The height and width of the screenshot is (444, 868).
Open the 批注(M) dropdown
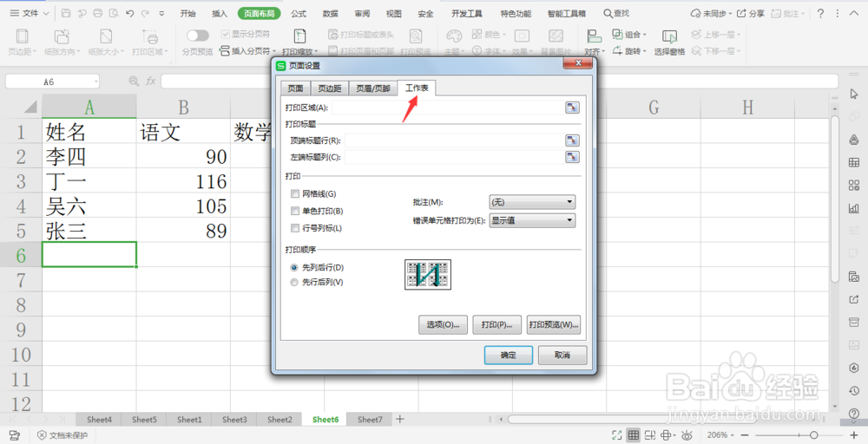coord(532,202)
